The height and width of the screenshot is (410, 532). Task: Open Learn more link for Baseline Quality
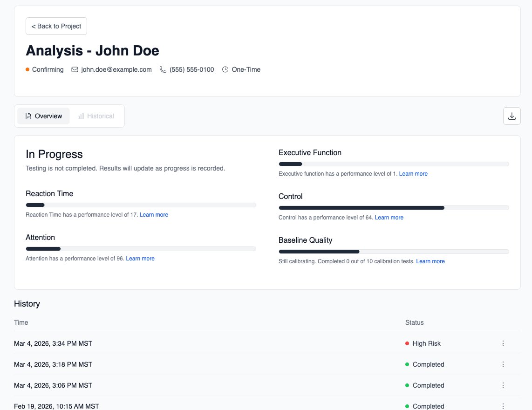(430, 261)
